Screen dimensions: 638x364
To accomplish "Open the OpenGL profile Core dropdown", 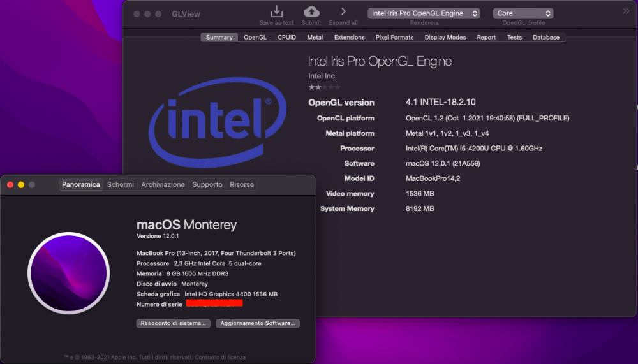I will [523, 13].
